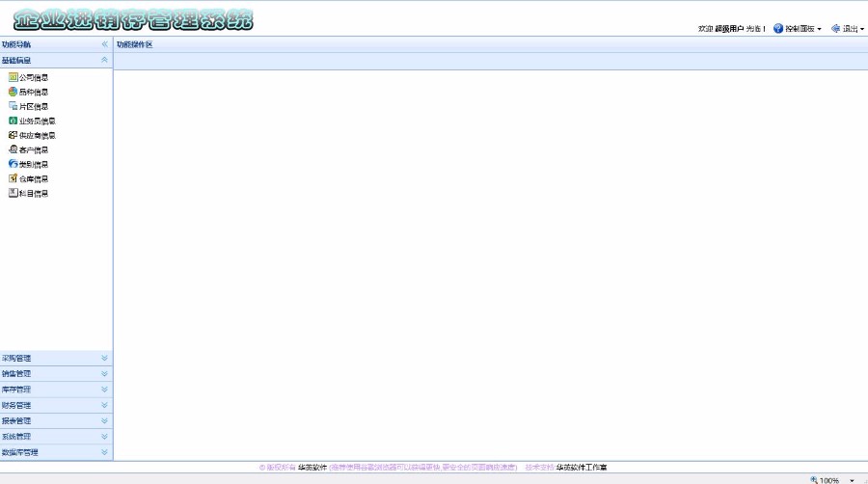Select the 仓库信息 icon
Image resolution: width=868 pixels, height=484 pixels.
tap(13, 178)
